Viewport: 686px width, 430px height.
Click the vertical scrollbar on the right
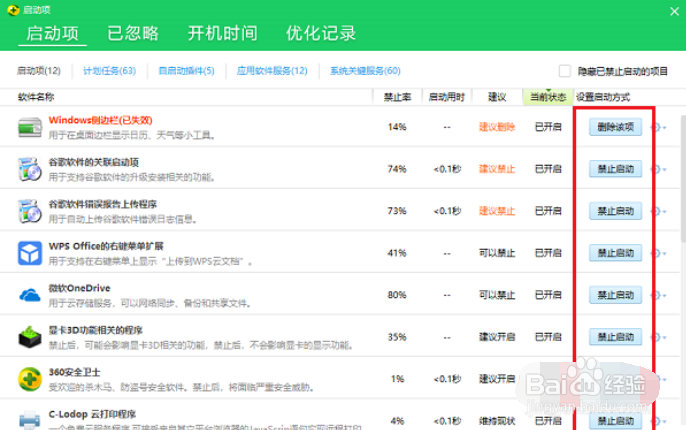(x=682, y=200)
